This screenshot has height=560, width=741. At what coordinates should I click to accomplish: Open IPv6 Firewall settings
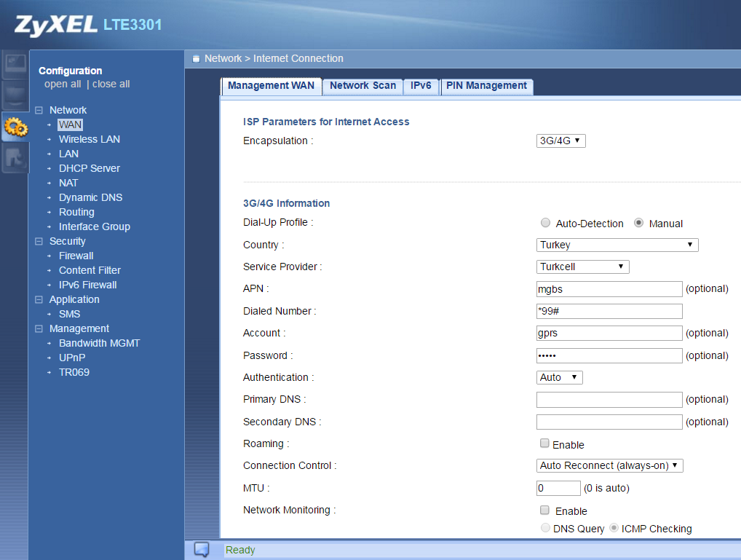tap(88, 285)
